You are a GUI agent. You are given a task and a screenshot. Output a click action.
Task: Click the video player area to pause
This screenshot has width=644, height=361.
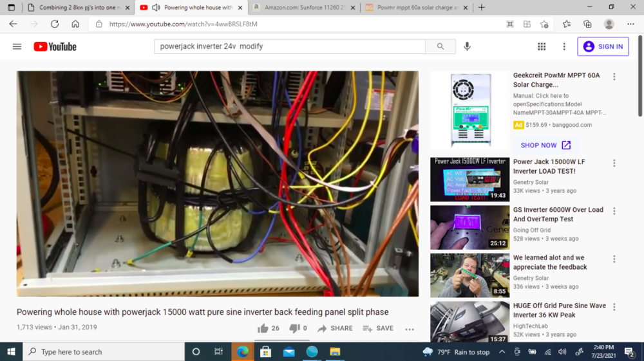217,184
